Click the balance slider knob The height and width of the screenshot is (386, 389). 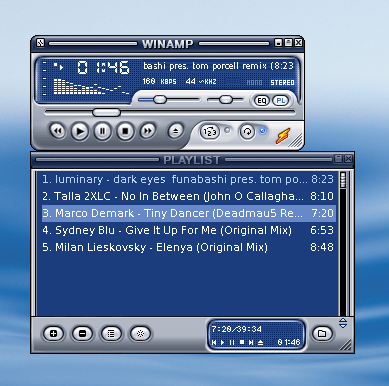point(226,99)
